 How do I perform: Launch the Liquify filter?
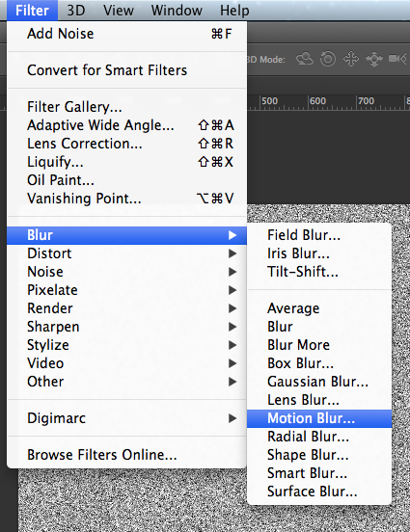point(126,162)
